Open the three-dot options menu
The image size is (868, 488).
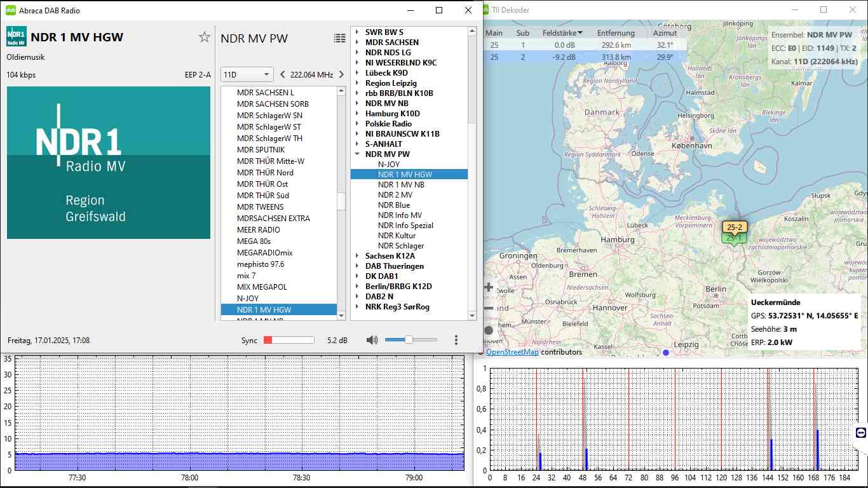pos(456,340)
